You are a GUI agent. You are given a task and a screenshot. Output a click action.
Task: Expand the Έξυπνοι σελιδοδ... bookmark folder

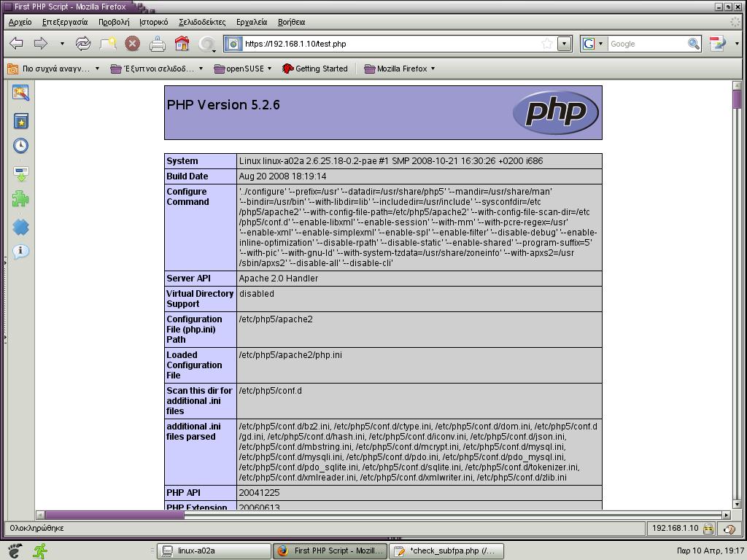click(x=157, y=69)
